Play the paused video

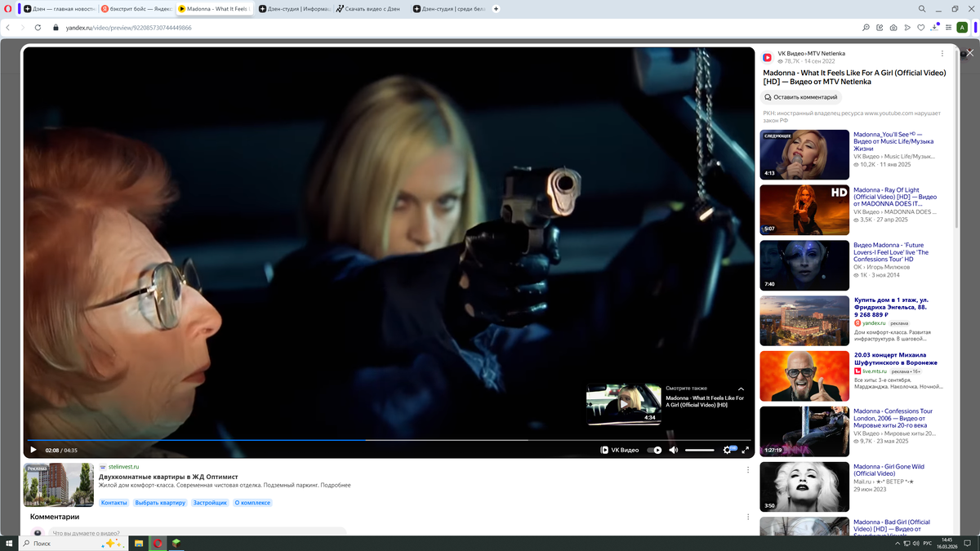pyautogui.click(x=33, y=450)
